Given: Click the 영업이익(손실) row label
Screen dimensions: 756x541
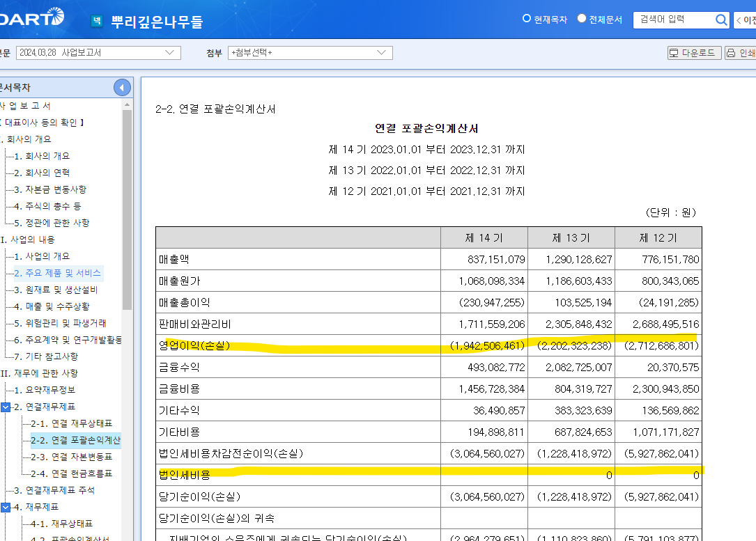Looking at the screenshot, I should pos(195,345).
